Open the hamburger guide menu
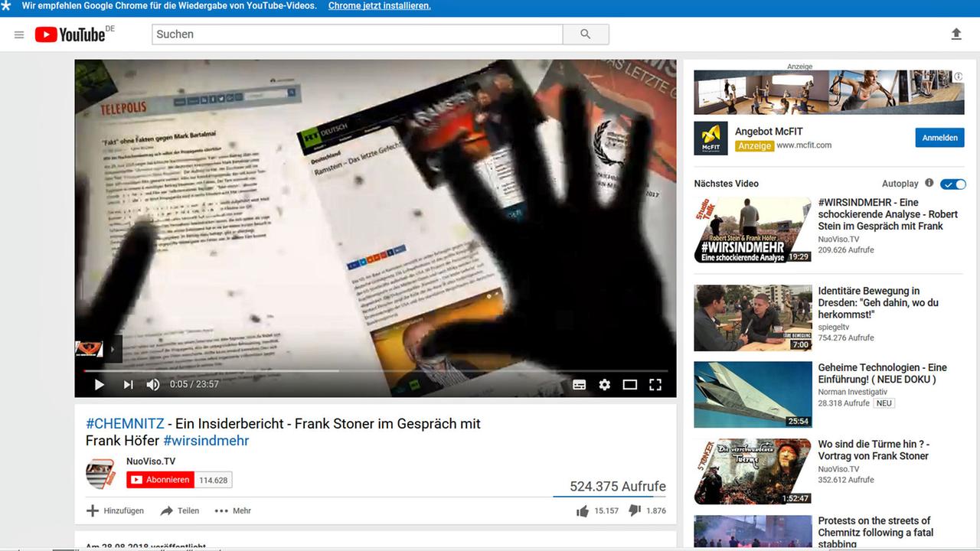The height and width of the screenshot is (551, 980). [19, 34]
